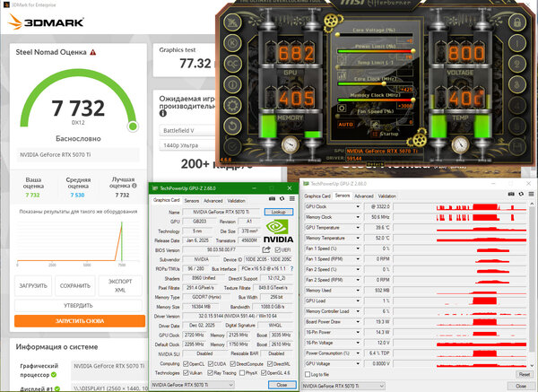Switch to Graphics Card tab in Sensors window
The image size is (538, 392).
click(317, 196)
